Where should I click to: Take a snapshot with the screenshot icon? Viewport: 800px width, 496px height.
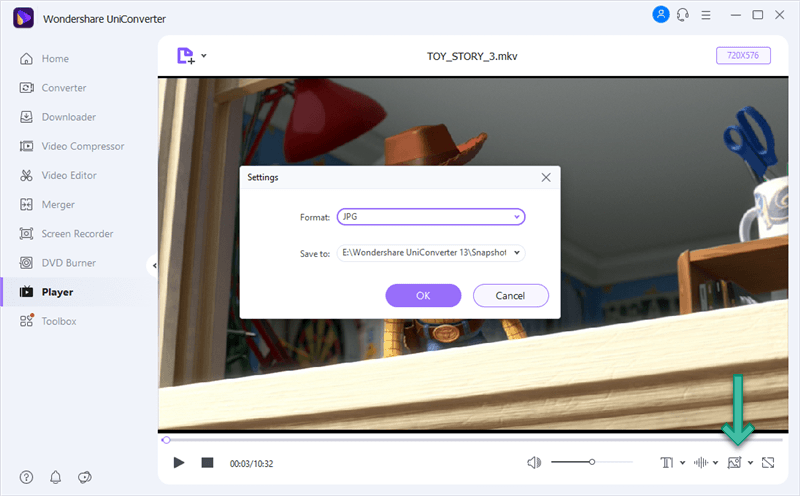coord(734,463)
